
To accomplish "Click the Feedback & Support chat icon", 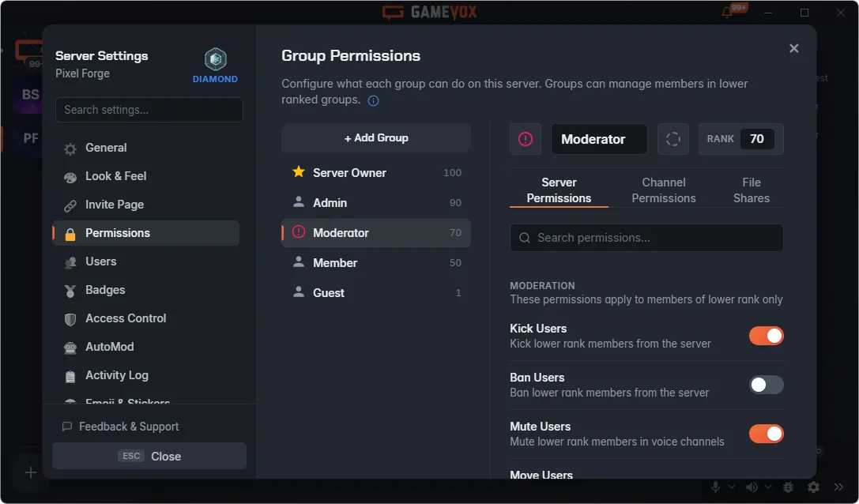I will coord(67,427).
